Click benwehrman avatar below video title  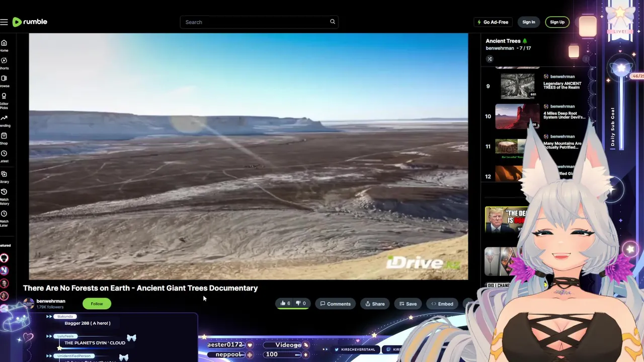(x=29, y=304)
